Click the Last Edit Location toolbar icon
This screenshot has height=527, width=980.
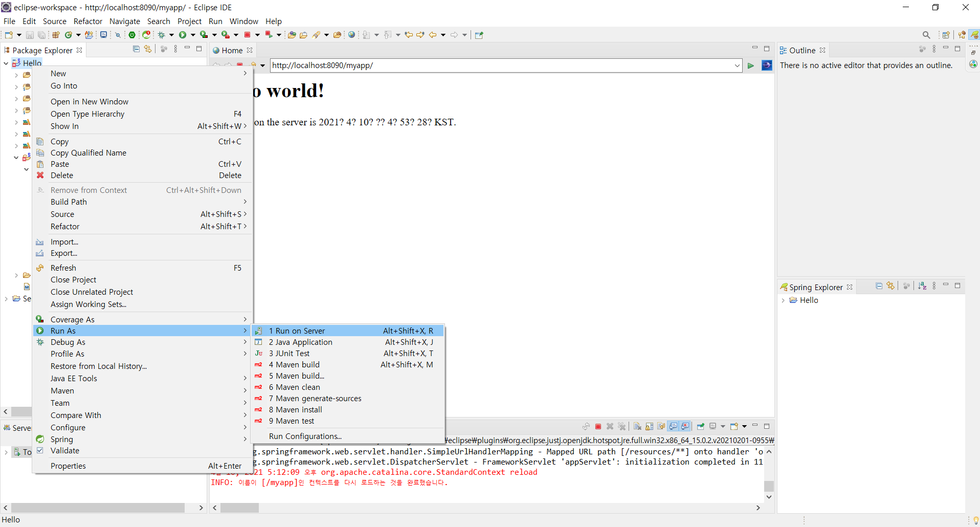(408, 35)
